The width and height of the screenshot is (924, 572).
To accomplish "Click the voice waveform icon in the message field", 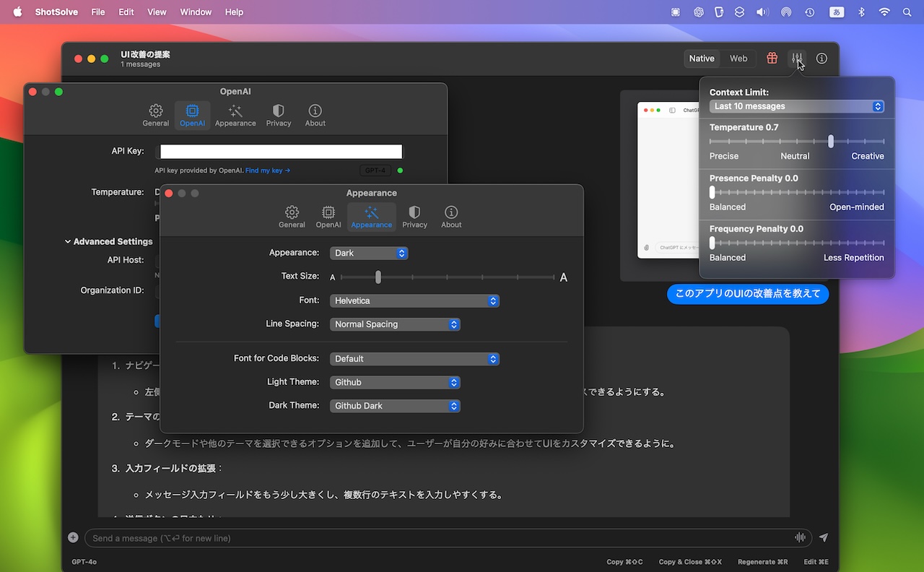I will pyautogui.click(x=800, y=537).
